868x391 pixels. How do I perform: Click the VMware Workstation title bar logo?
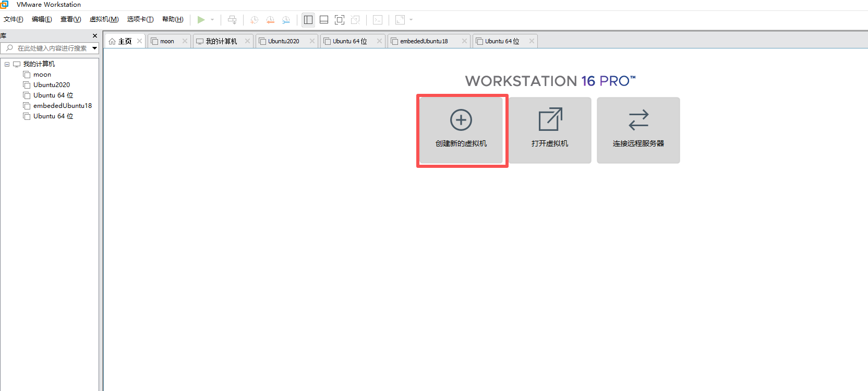click(x=4, y=5)
